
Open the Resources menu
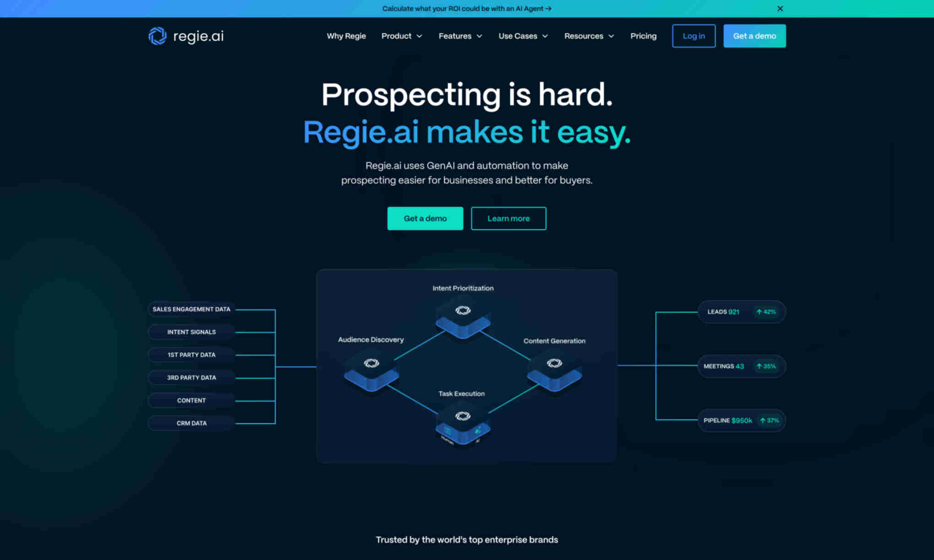tap(589, 35)
